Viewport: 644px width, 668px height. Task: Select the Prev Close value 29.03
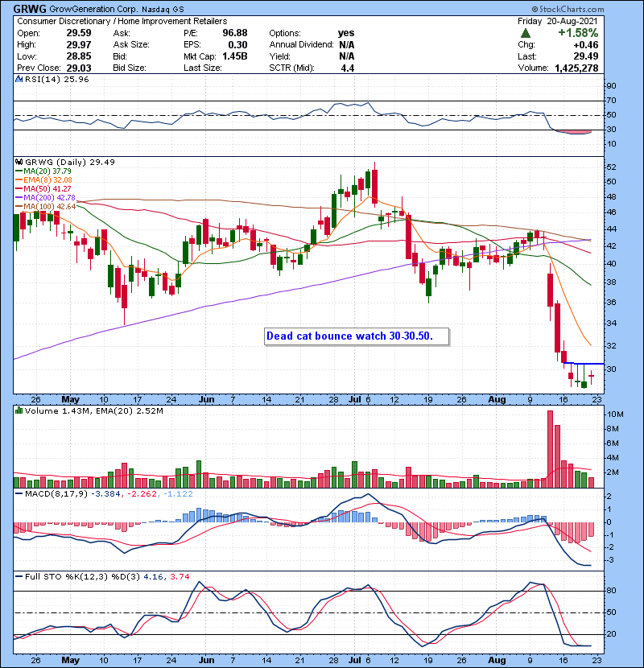[x=79, y=68]
